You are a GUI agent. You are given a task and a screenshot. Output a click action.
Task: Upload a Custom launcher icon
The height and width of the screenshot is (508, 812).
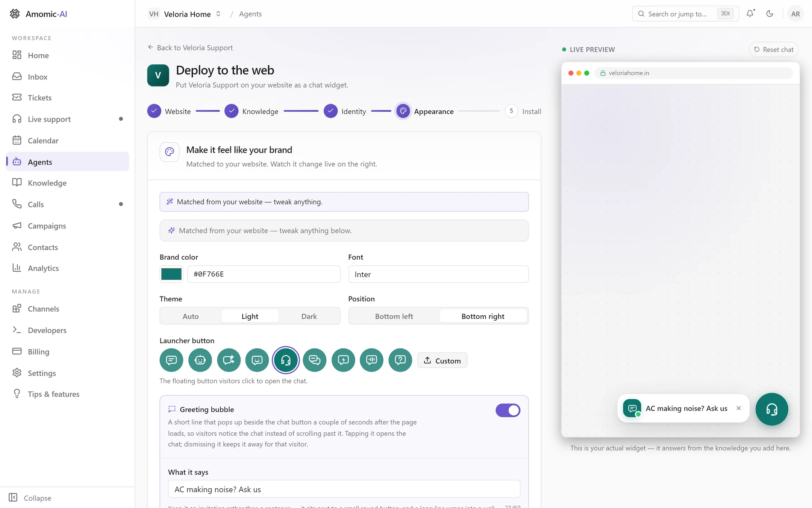pyautogui.click(x=442, y=360)
